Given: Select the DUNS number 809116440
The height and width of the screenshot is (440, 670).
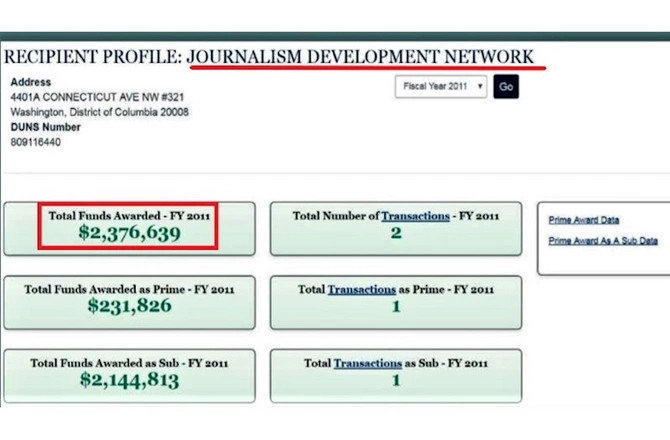Looking at the screenshot, I should click(x=35, y=142).
